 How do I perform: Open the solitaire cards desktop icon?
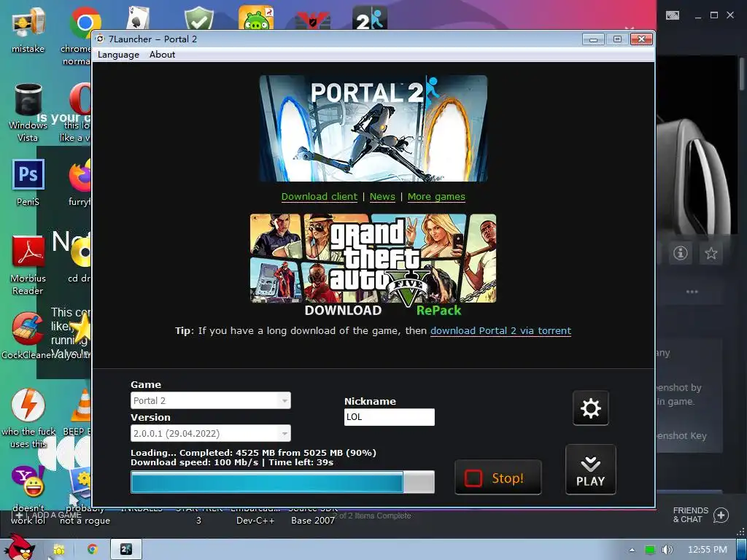pos(138,18)
